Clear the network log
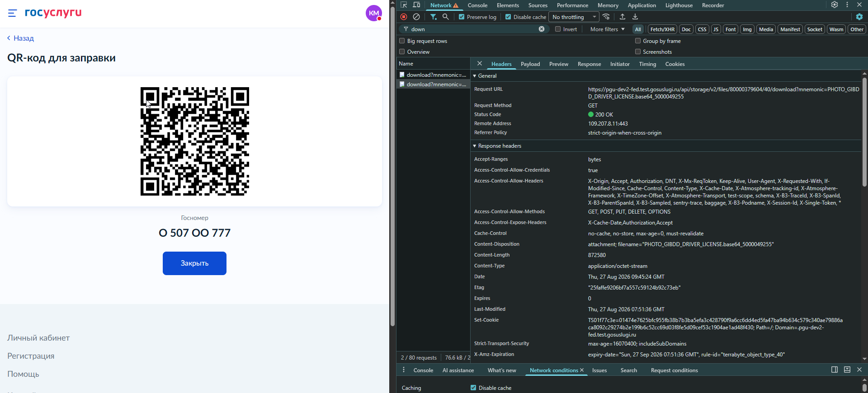The image size is (868, 393). [x=416, y=17]
